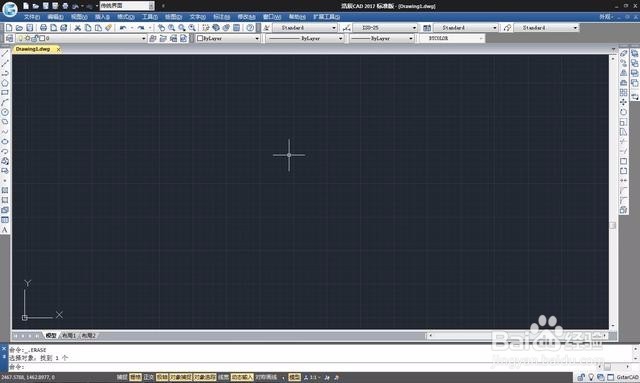This screenshot has width=640, height=383.
Task: Close the Drawing1.dwg tab
Action: coord(58,49)
